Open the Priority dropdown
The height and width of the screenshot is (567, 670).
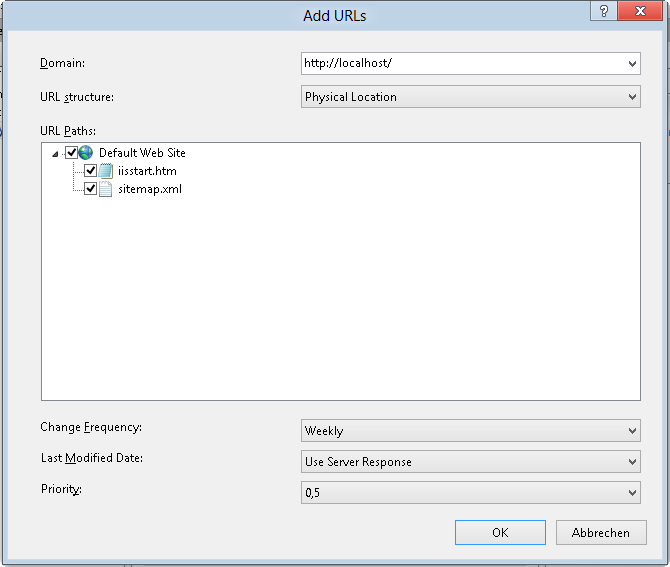pyautogui.click(x=632, y=493)
